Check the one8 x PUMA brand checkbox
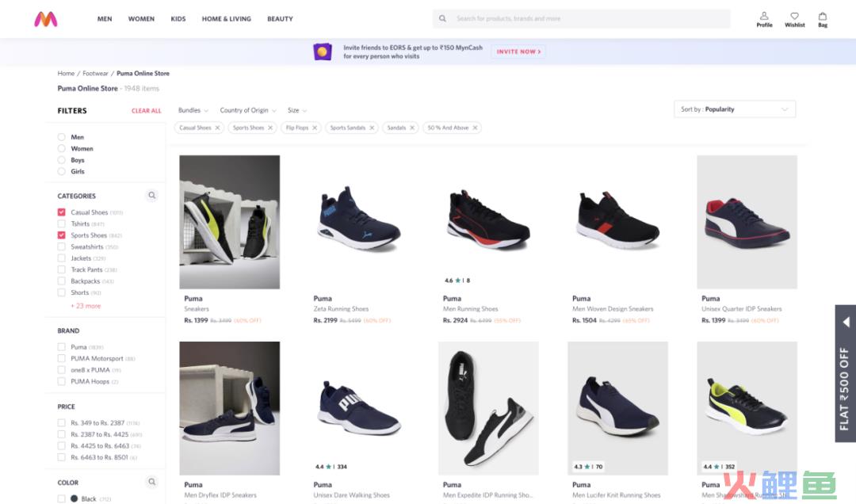This screenshot has height=504, width=856. [x=62, y=370]
